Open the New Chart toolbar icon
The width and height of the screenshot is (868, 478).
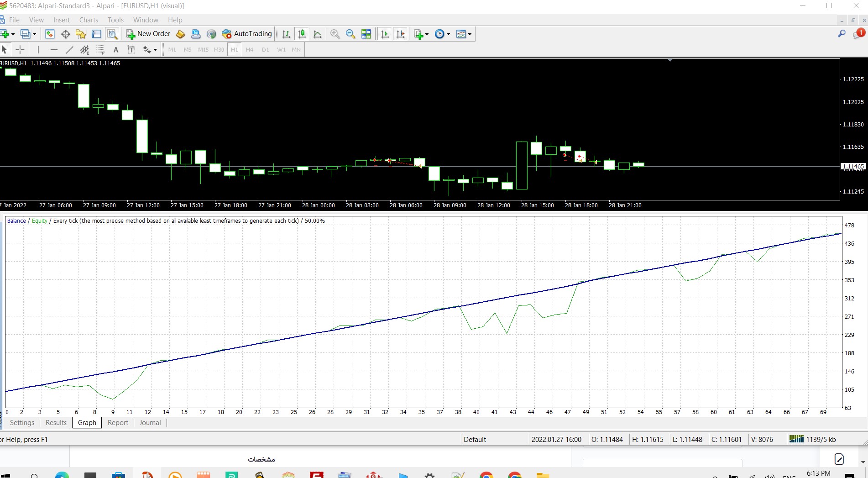pyautogui.click(x=5, y=34)
